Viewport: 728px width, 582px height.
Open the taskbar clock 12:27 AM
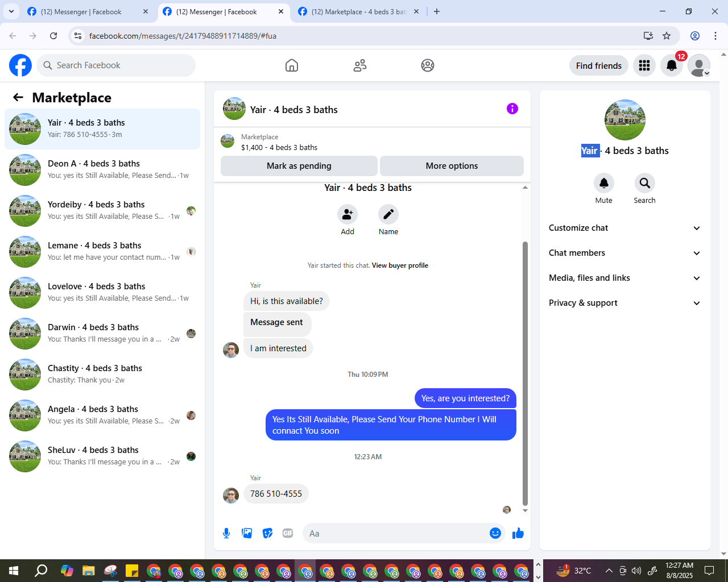(680, 571)
